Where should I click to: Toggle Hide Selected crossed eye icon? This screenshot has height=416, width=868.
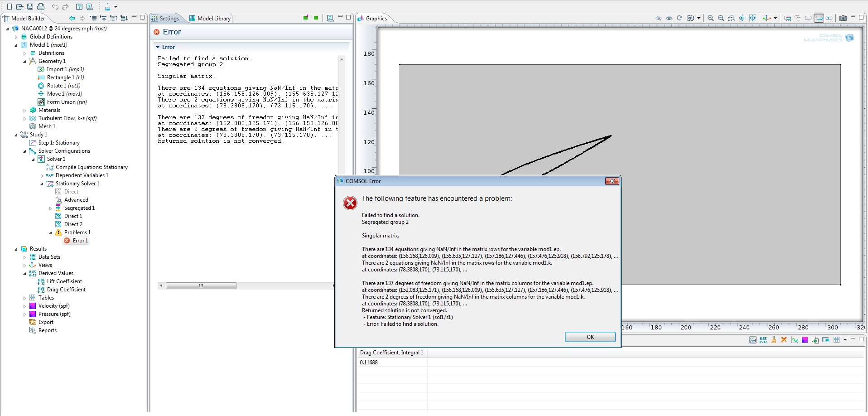pyautogui.click(x=659, y=18)
